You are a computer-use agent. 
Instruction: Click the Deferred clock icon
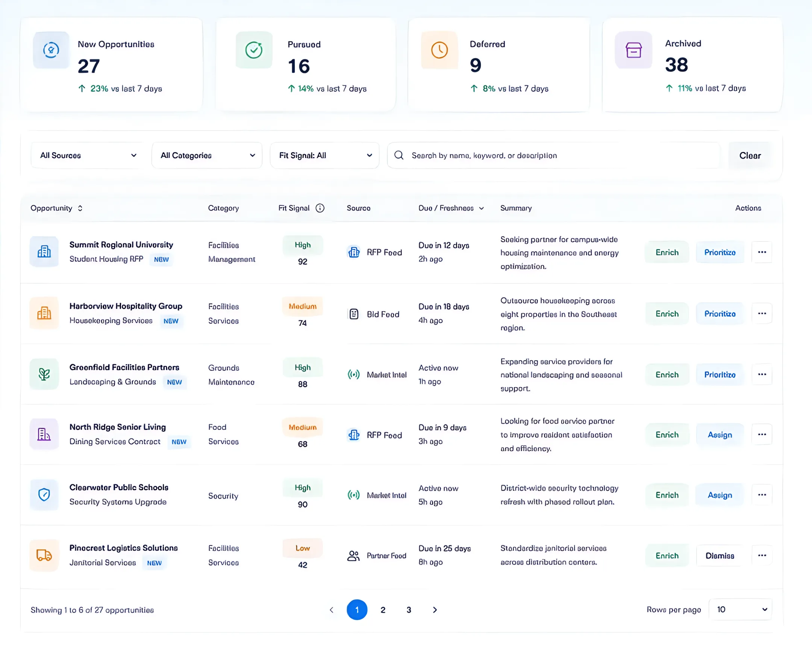click(439, 50)
